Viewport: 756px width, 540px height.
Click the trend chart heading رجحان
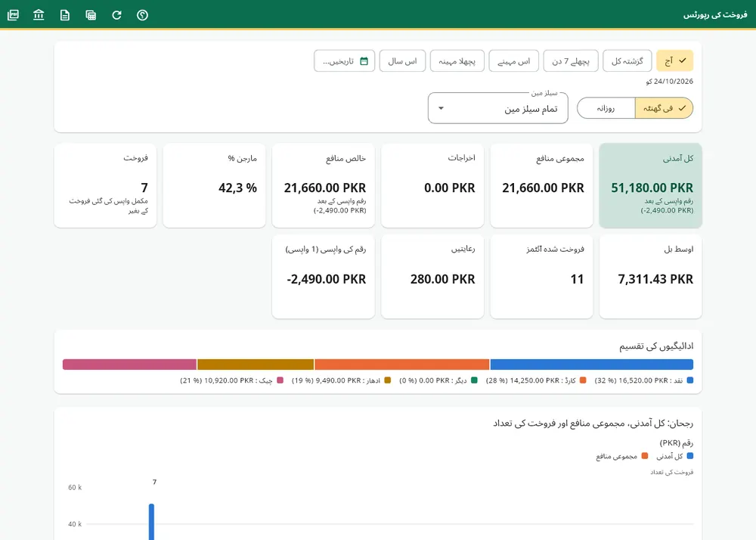pyautogui.click(x=593, y=424)
